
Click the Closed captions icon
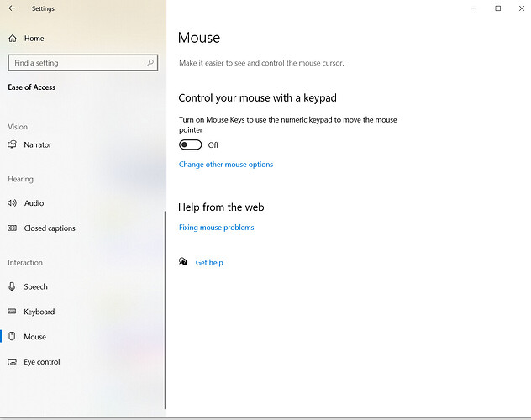point(13,228)
